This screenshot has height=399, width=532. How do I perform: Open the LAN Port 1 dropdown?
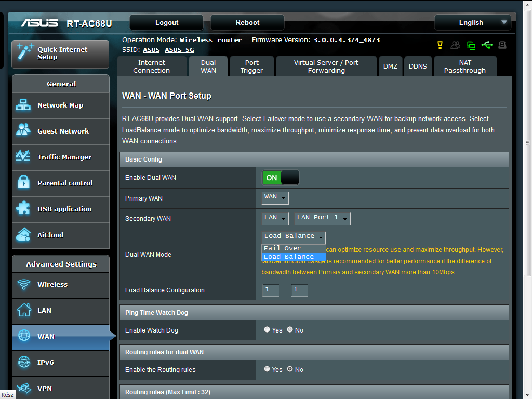click(322, 218)
